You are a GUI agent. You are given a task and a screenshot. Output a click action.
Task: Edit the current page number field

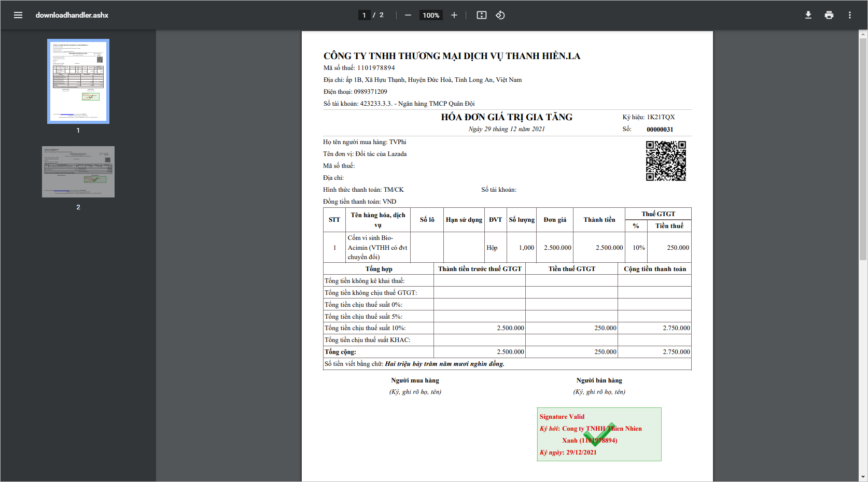click(x=365, y=15)
